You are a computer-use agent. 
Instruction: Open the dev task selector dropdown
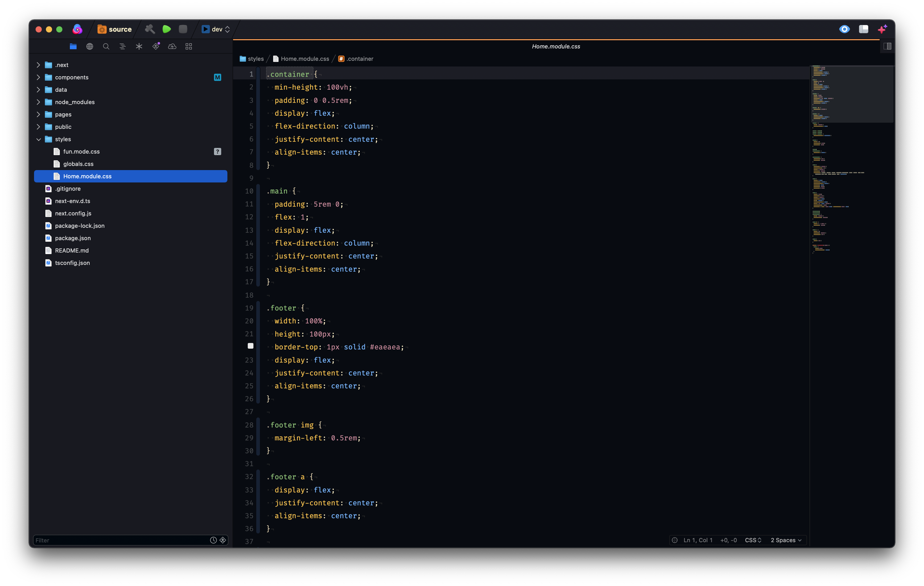point(216,29)
